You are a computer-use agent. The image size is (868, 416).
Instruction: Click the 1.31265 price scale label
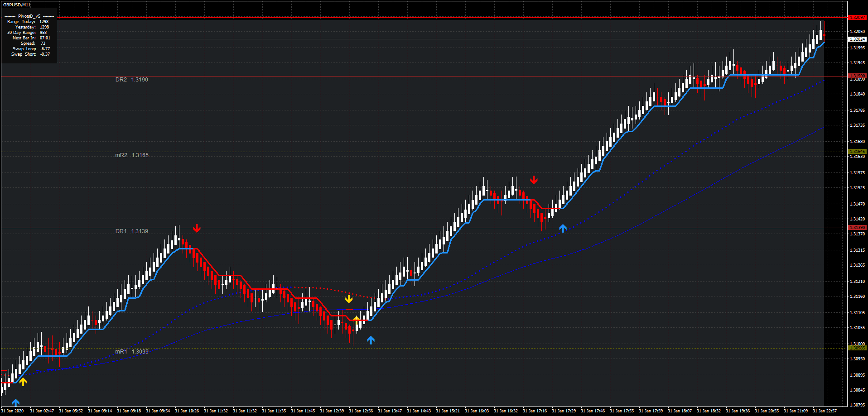857,265
